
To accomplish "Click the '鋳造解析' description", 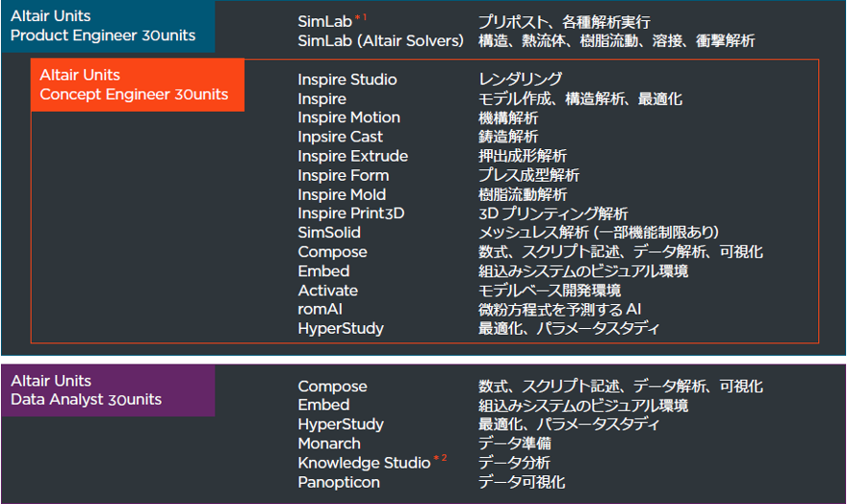I will point(508,137).
